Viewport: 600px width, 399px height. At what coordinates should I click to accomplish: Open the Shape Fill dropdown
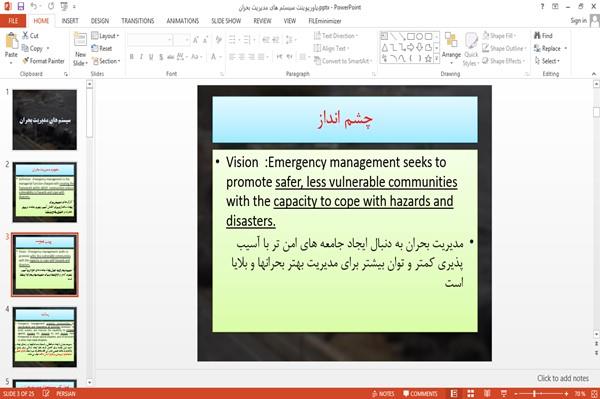click(499, 36)
